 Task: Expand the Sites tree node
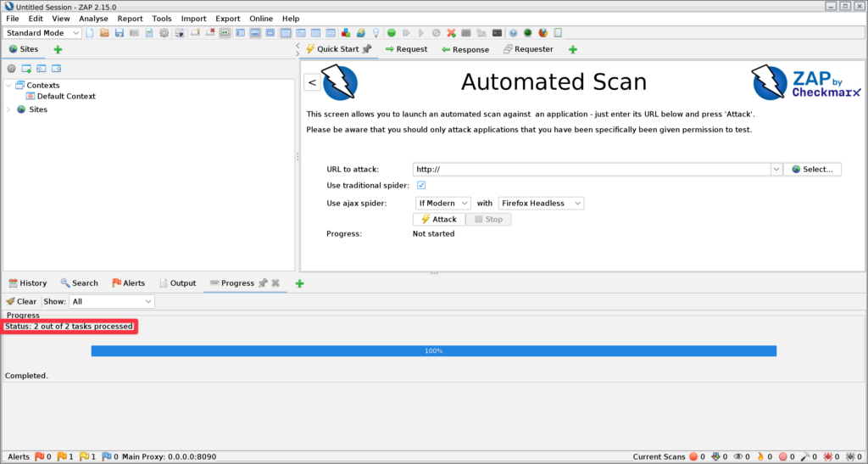pos(8,109)
